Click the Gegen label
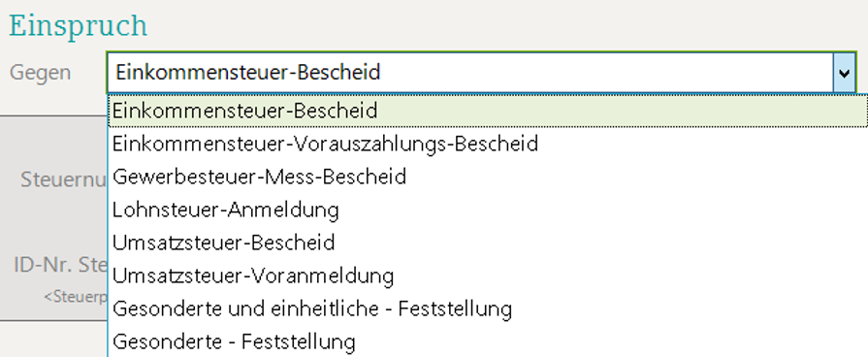The width and height of the screenshot is (868, 357). click(41, 73)
